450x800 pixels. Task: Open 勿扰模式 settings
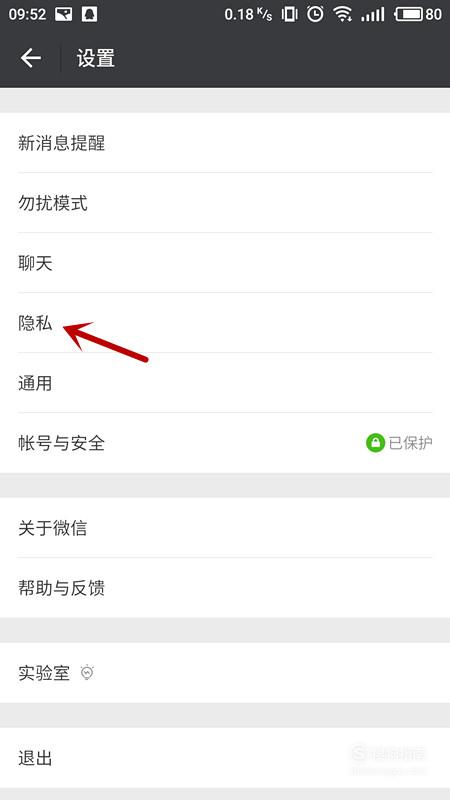(x=225, y=203)
